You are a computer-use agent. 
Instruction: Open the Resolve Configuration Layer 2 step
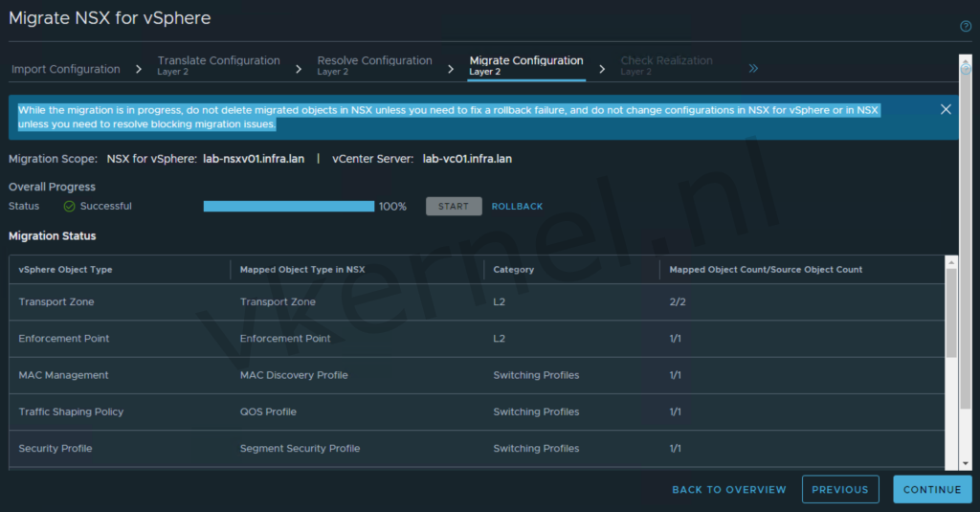pos(374,65)
